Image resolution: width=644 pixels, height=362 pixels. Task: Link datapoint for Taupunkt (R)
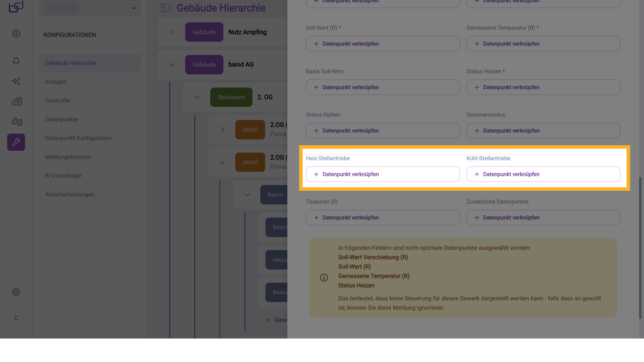(x=383, y=218)
